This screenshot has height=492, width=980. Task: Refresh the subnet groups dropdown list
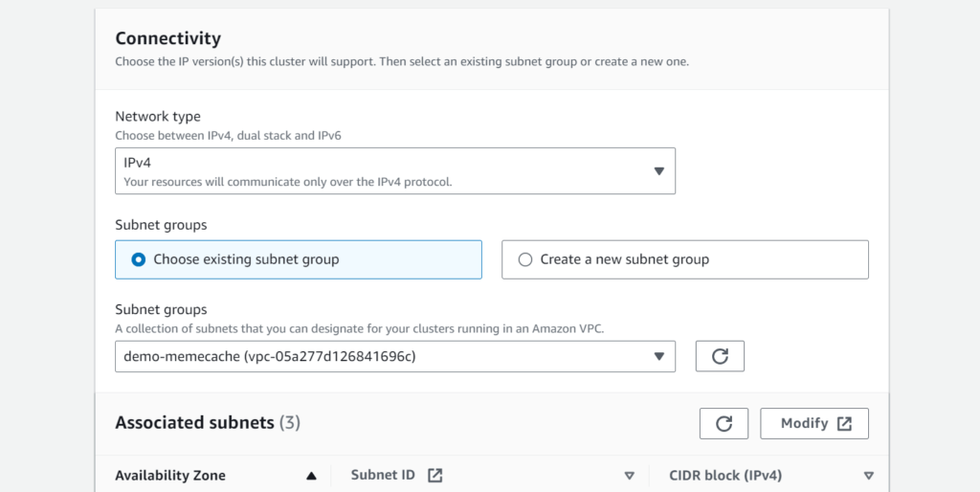point(720,356)
